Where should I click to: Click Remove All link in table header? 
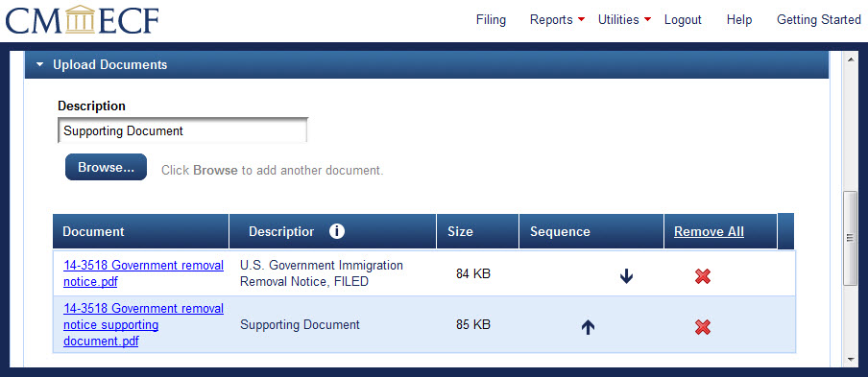[x=709, y=231]
